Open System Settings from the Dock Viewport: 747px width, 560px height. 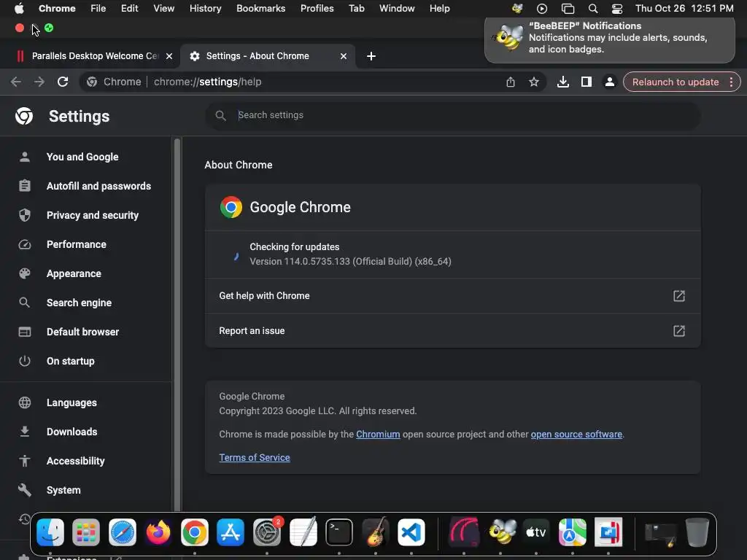click(x=267, y=532)
